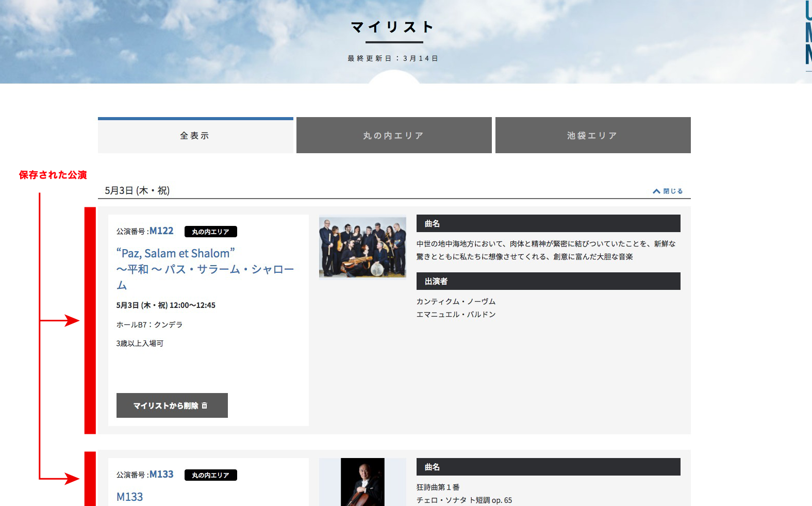Select performer text エマニュエル・バルドン

(x=456, y=314)
